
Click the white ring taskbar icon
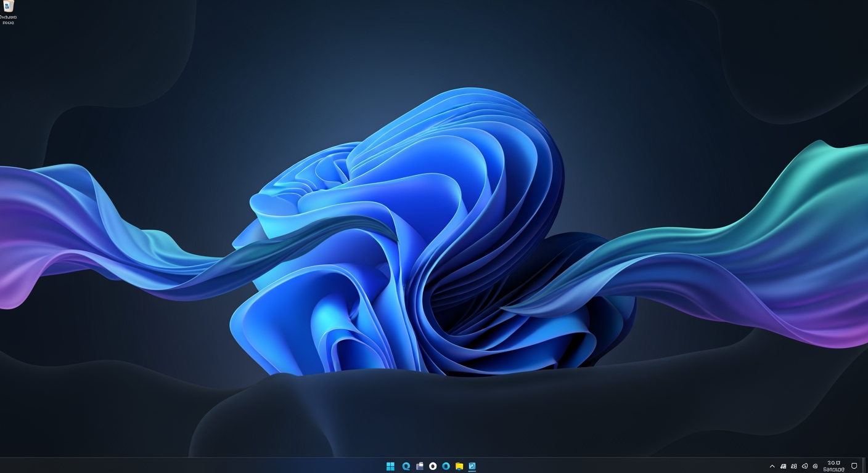pos(433,466)
